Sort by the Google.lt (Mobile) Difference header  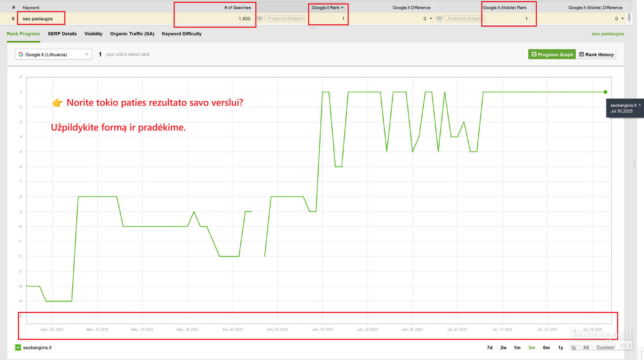tap(595, 8)
